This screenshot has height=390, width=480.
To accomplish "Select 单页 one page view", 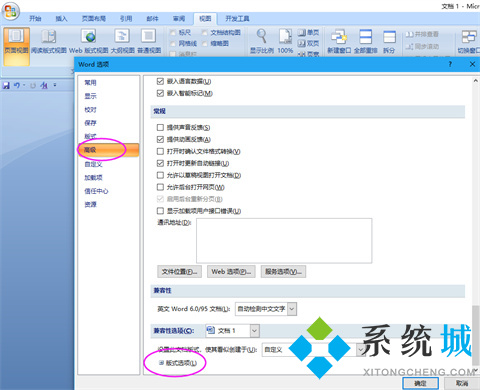I will [308, 32].
